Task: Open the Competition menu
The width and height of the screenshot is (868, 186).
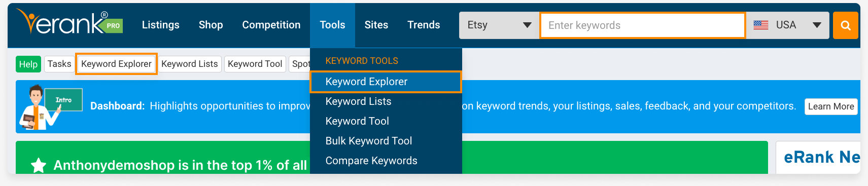Action: [x=271, y=25]
